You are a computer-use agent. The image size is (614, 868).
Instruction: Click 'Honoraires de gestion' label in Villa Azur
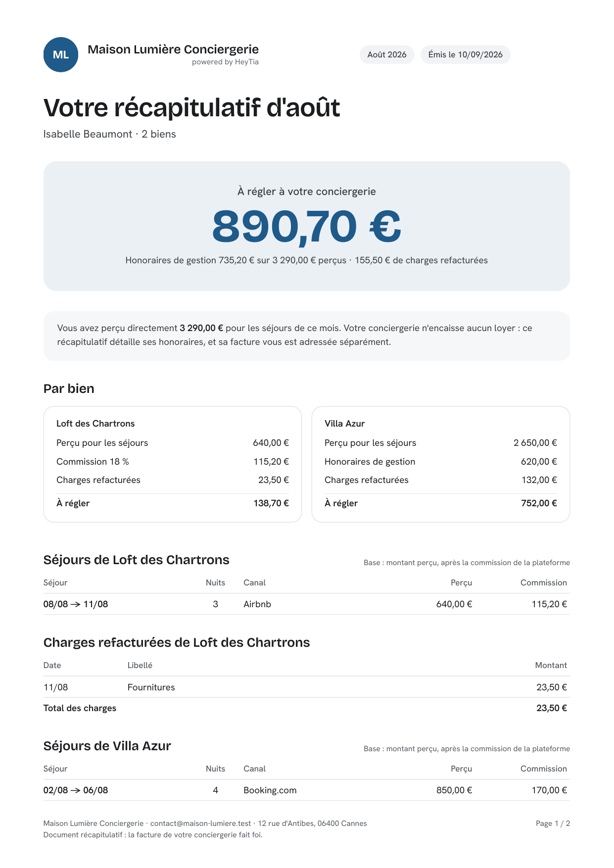370,462
